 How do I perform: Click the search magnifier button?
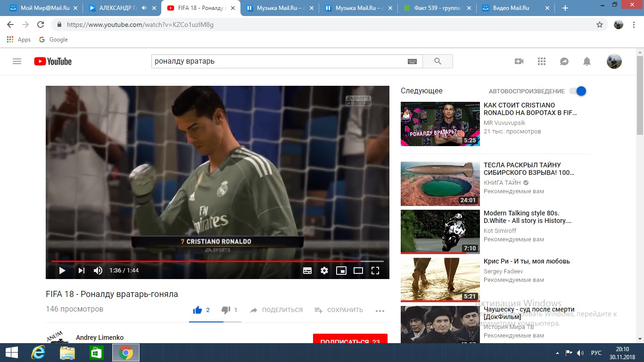click(438, 61)
